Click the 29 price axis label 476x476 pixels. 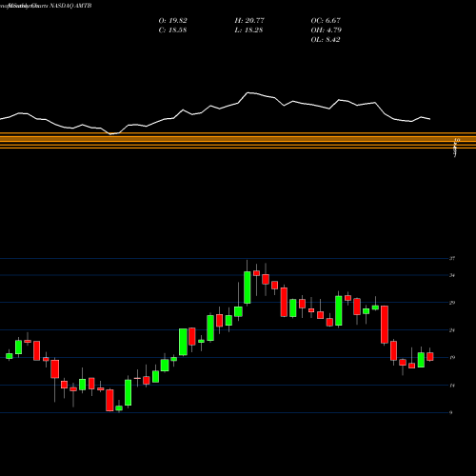pyautogui.click(x=452, y=303)
